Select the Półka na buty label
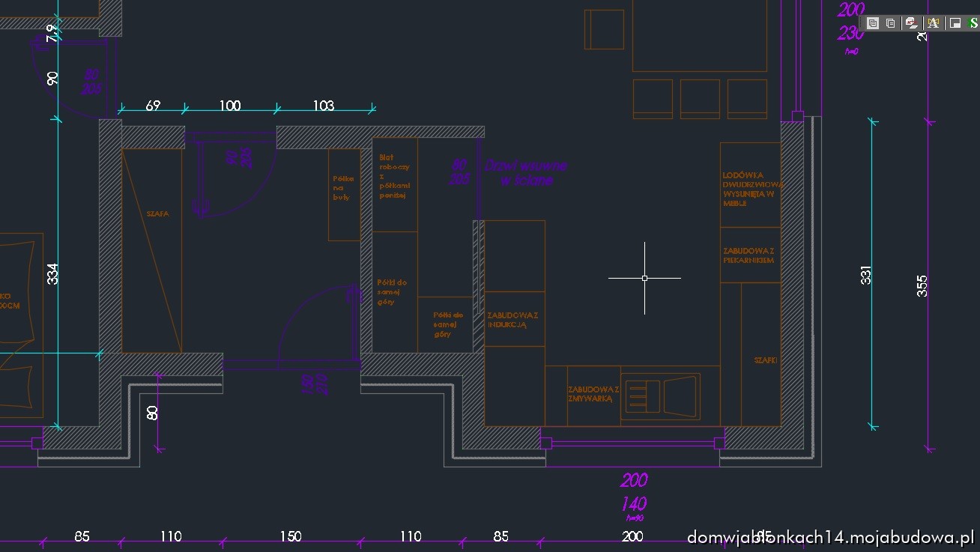Image resolution: width=980 pixels, height=552 pixels. [342, 188]
